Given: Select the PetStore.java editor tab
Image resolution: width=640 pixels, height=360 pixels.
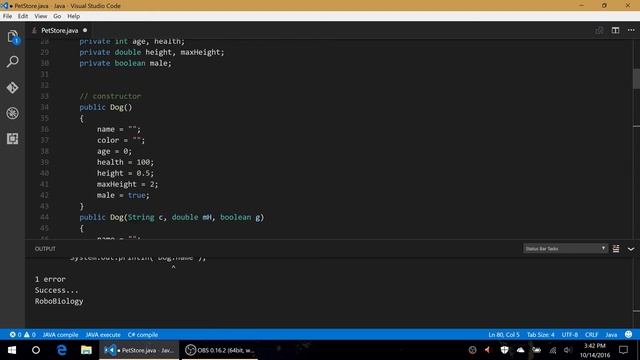Looking at the screenshot, I should click(x=60, y=30).
